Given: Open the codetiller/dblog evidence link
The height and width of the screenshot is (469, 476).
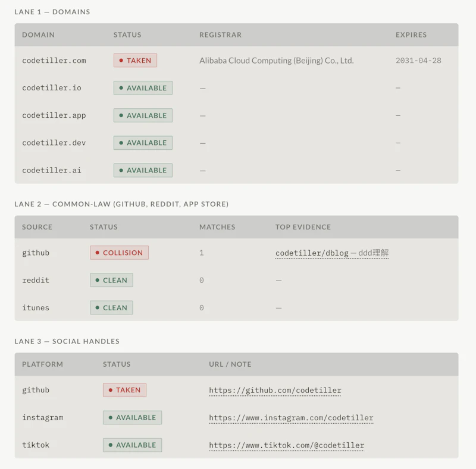Looking at the screenshot, I should click(x=332, y=253).
